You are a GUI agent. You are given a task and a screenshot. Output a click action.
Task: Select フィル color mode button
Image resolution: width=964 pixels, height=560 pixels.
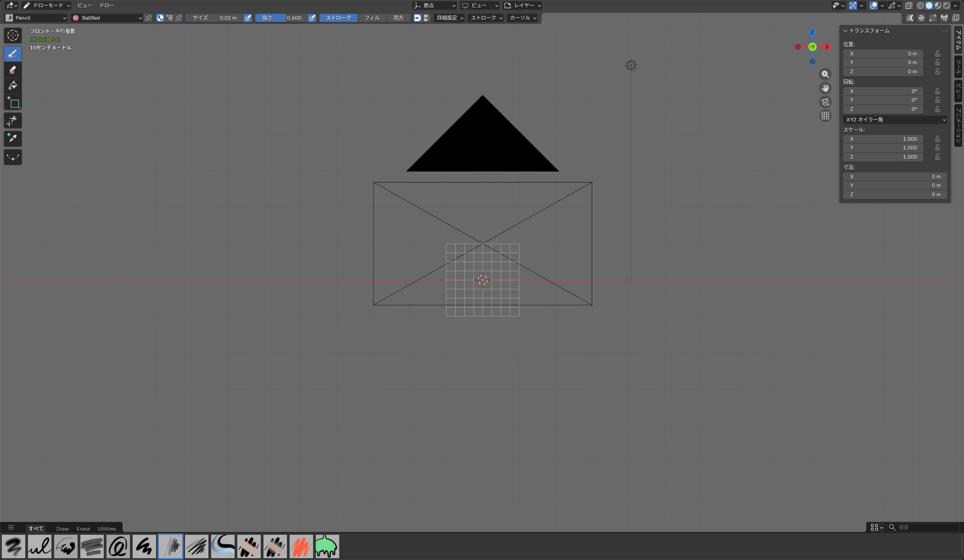(x=372, y=18)
